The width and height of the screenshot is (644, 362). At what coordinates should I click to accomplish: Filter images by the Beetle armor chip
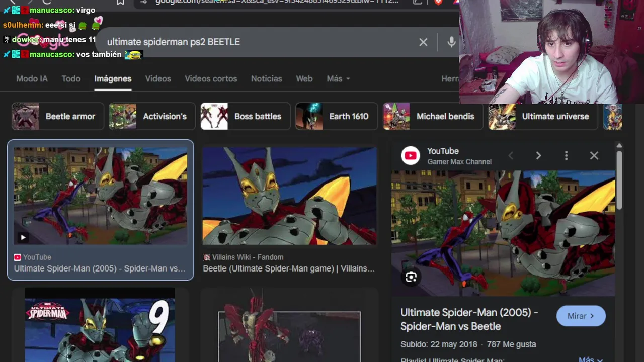pos(58,116)
